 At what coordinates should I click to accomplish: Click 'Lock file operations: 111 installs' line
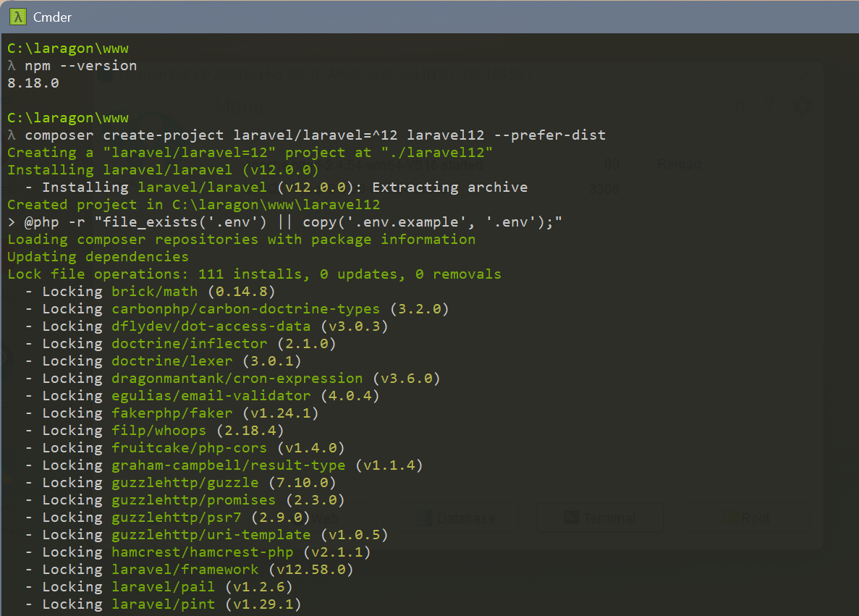(x=254, y=274)
